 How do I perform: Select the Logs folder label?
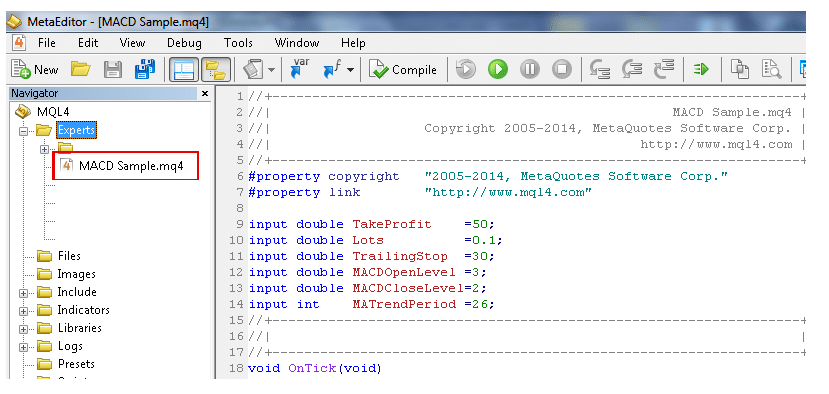pos(70,346)
